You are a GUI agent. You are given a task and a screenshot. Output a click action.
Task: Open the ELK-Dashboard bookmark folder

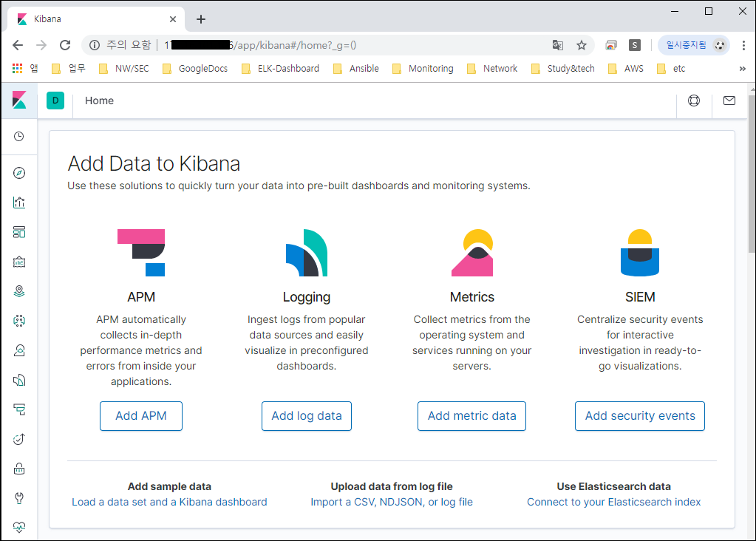[x=280, y=69]
